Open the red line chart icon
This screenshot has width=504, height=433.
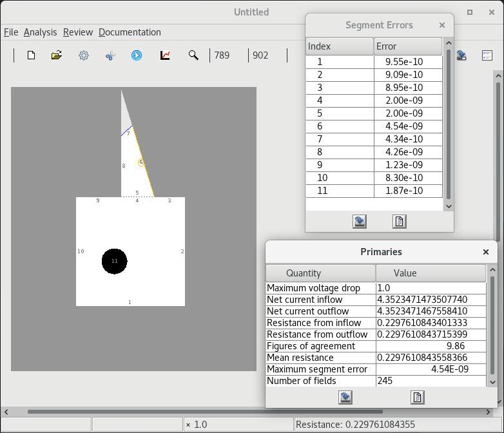click(x=165, y=55)
